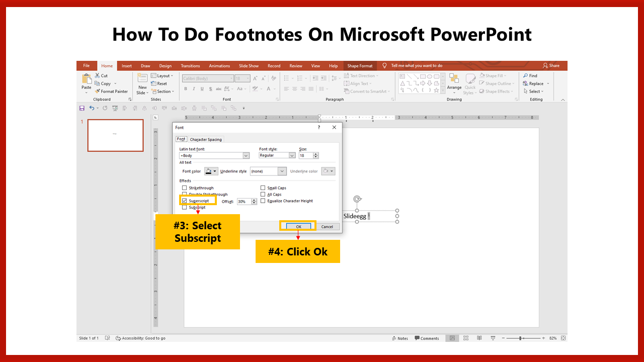
Task: Clear all formatting in ribbon
Action: [x=274, y=78]
